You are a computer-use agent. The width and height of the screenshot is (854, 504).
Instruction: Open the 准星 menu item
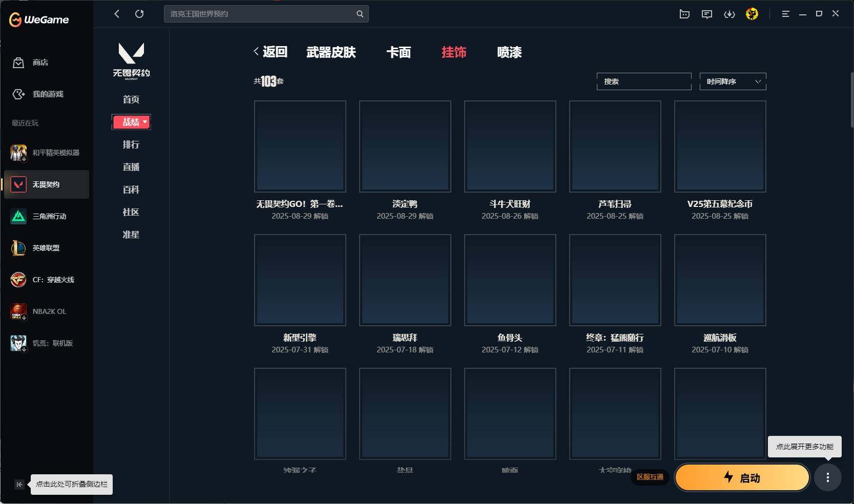131,235
